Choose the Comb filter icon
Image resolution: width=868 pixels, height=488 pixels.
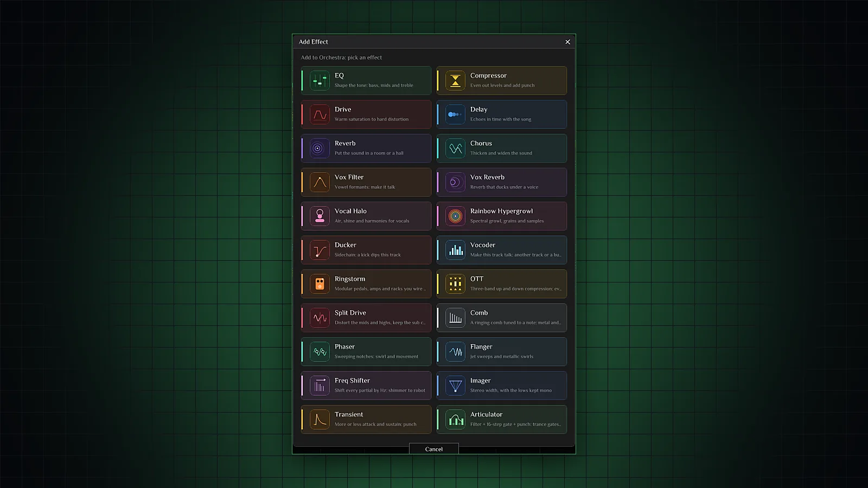(455, 318)
